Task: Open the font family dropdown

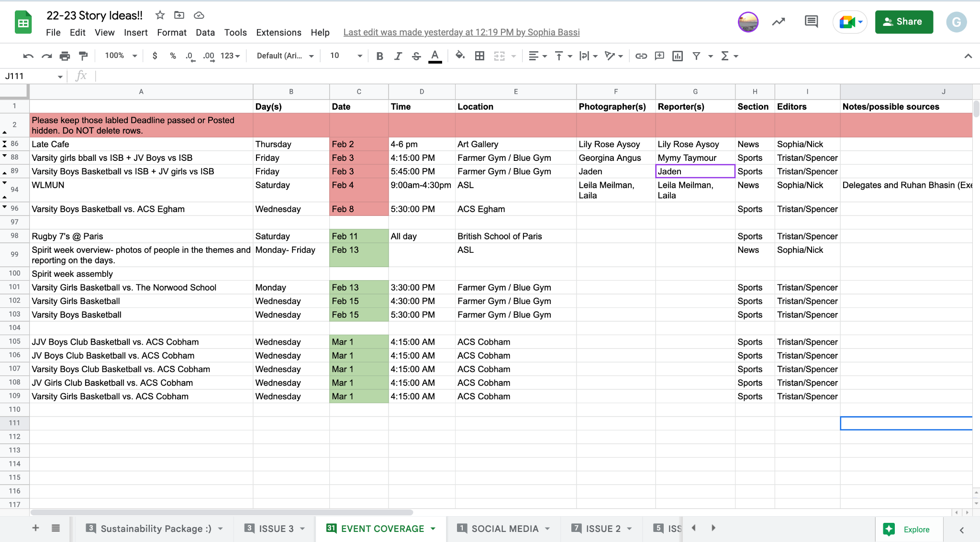Action: coord(285,56)
